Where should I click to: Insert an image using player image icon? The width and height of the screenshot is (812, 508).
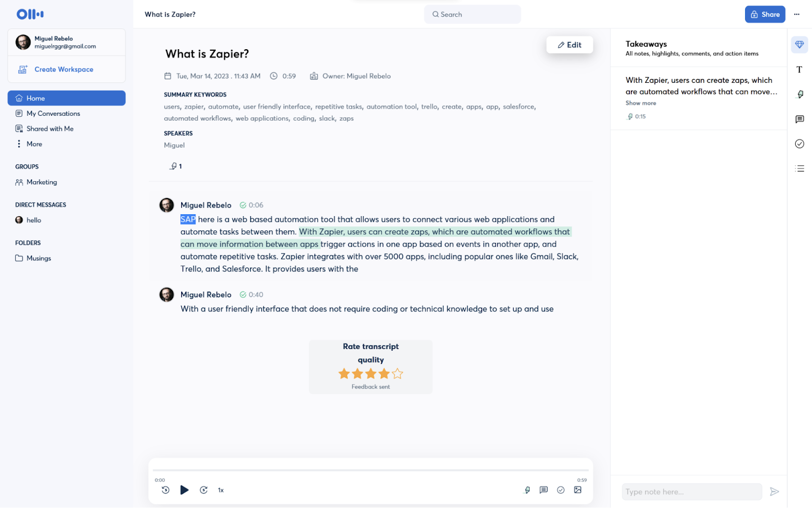pos(578,490)
